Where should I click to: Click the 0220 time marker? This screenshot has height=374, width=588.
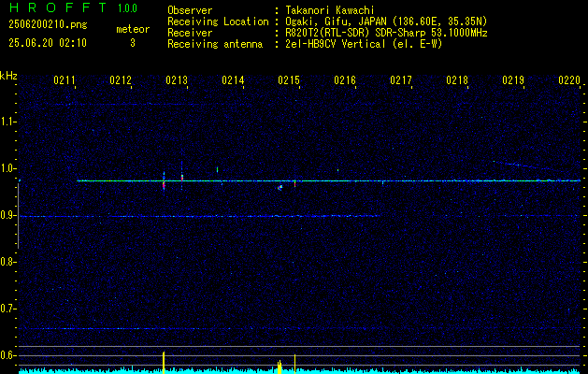[x=569, y=79]
